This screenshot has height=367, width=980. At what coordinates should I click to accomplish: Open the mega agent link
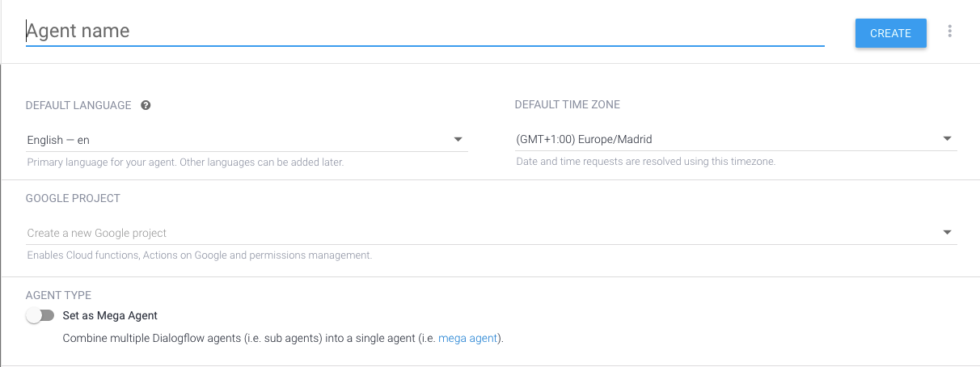pyautogui.click(x=469, y=338)
